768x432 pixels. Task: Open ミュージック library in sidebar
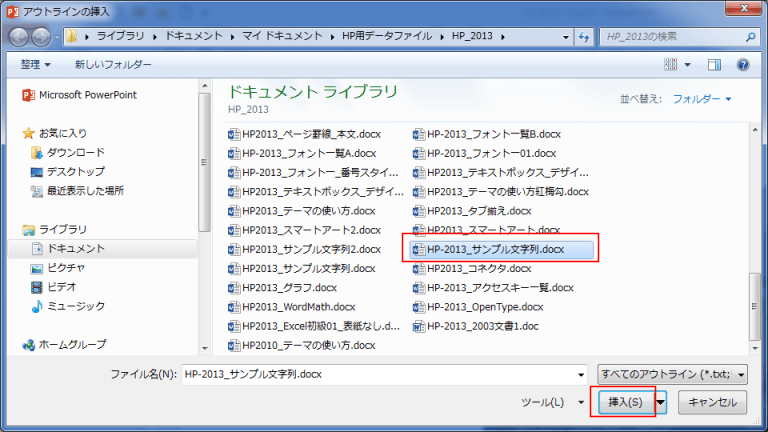68,306
